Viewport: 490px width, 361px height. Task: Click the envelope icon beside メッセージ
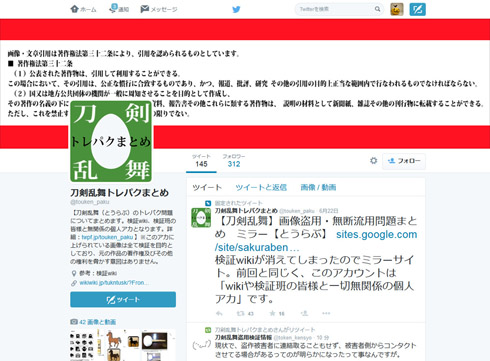(144, 9)
